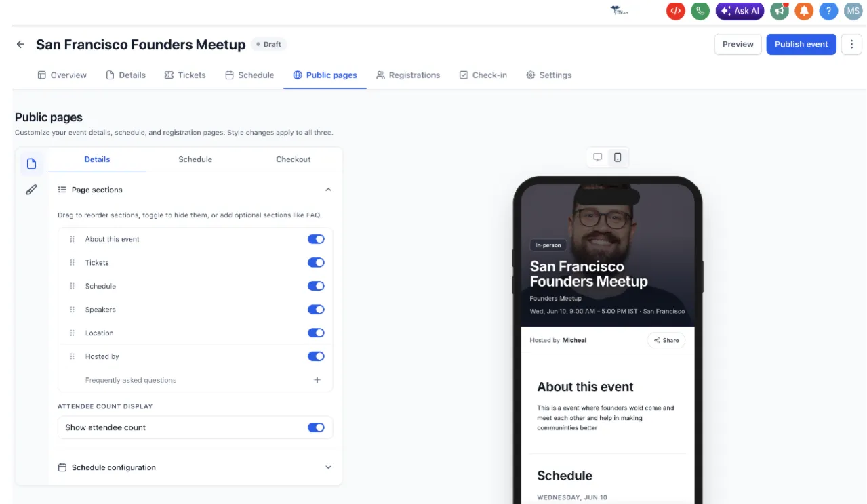Select the style brush sidebar icon
867x504 pixels.
click(x=31, y=190)
